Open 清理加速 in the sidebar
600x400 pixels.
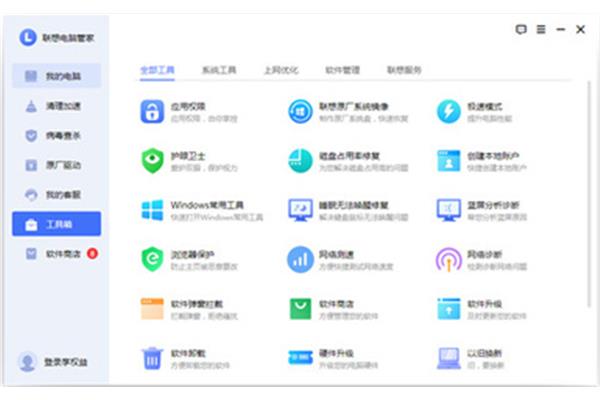pos(57,106)
